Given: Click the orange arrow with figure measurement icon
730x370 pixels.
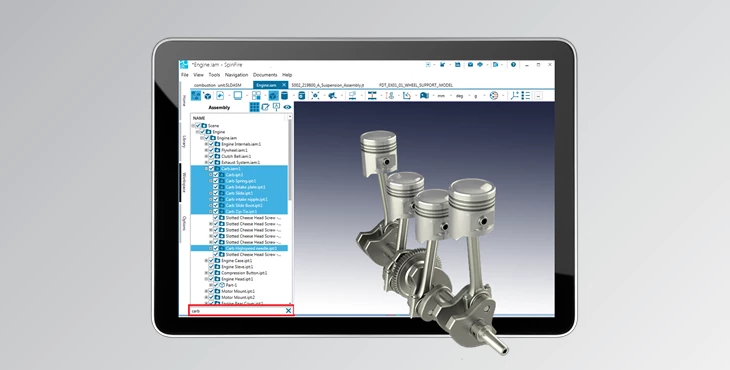Looking at the screenshot, I should coord(391,95).
